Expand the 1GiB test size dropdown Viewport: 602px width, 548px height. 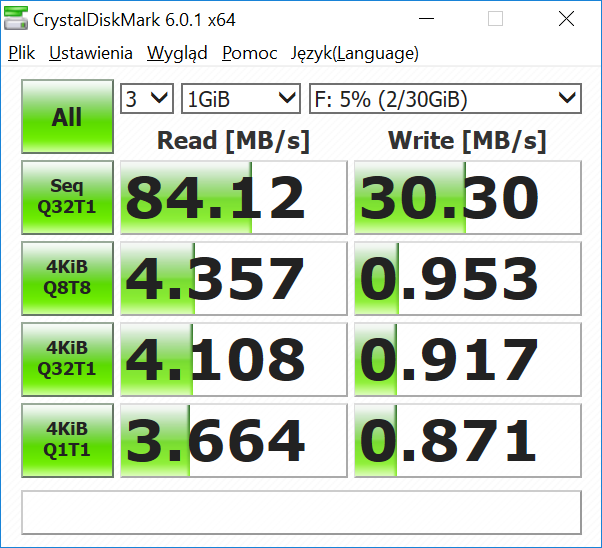click(x=241, y=98)
